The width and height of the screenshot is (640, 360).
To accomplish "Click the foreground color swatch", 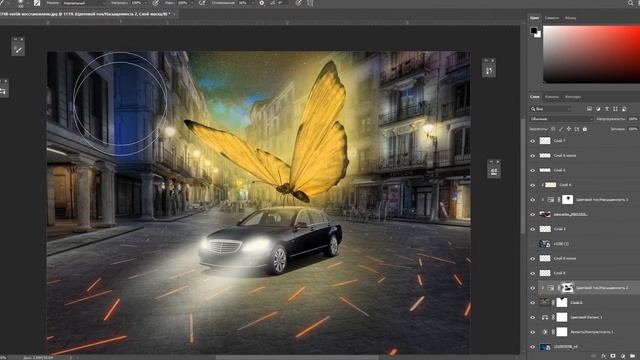I will tap(533, 31).
